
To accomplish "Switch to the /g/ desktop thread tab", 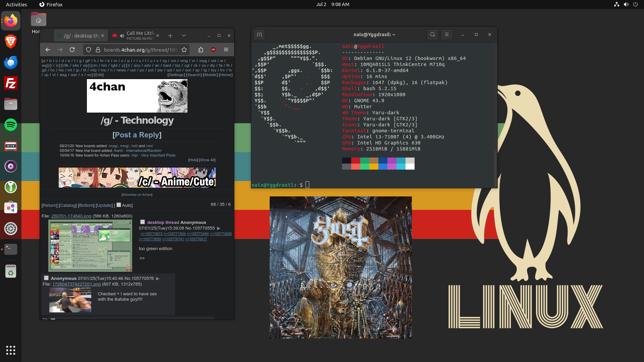I will point(81,36).
